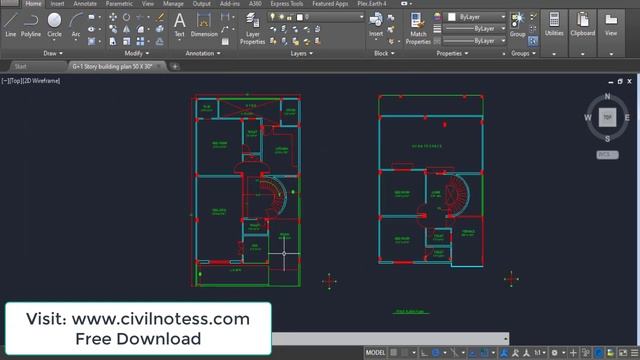Click the MODEL space button

(375, 353)
